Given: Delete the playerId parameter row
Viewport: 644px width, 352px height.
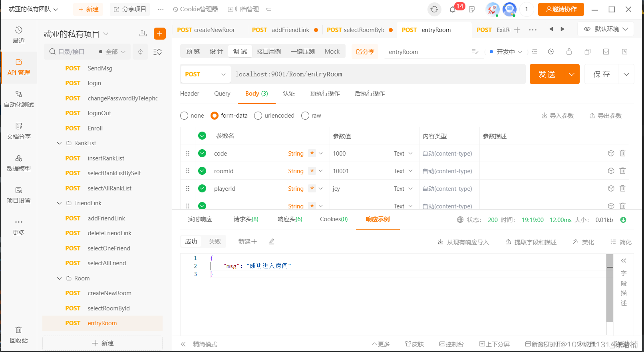Looking at the screenshot, I should (x=622, y=188).
